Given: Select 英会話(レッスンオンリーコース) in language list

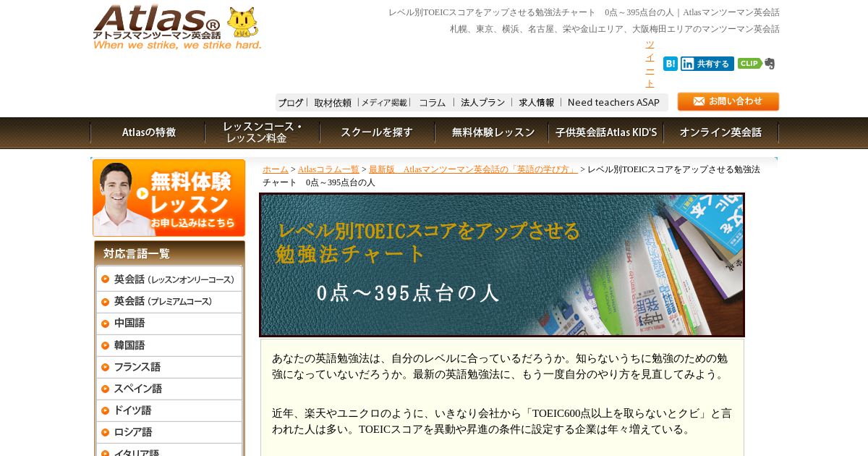Looking at the screenshot, I should (169, 279).
